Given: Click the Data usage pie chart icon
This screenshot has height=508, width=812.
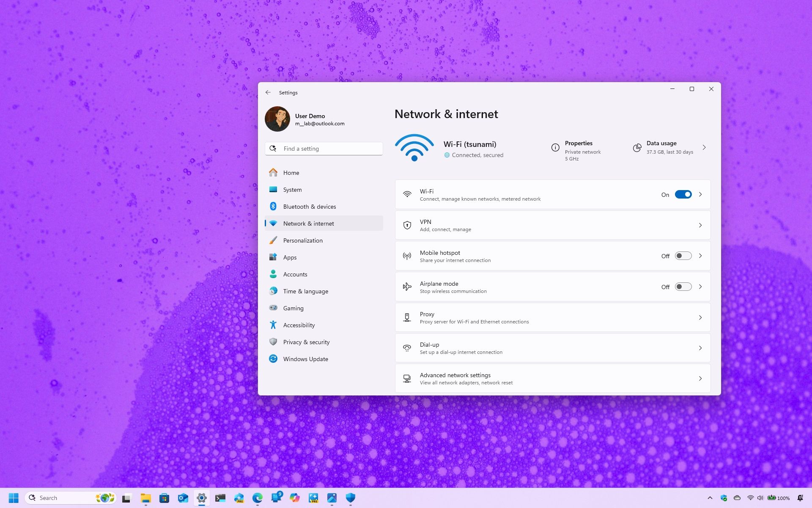Looking at the screenshot, I should click(637, 148).
